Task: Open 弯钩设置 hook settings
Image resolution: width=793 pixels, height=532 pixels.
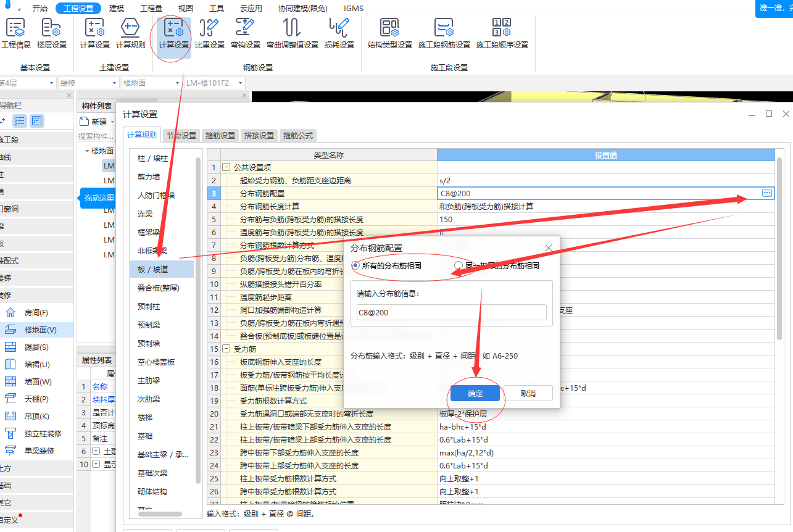Action: point(246,33)
